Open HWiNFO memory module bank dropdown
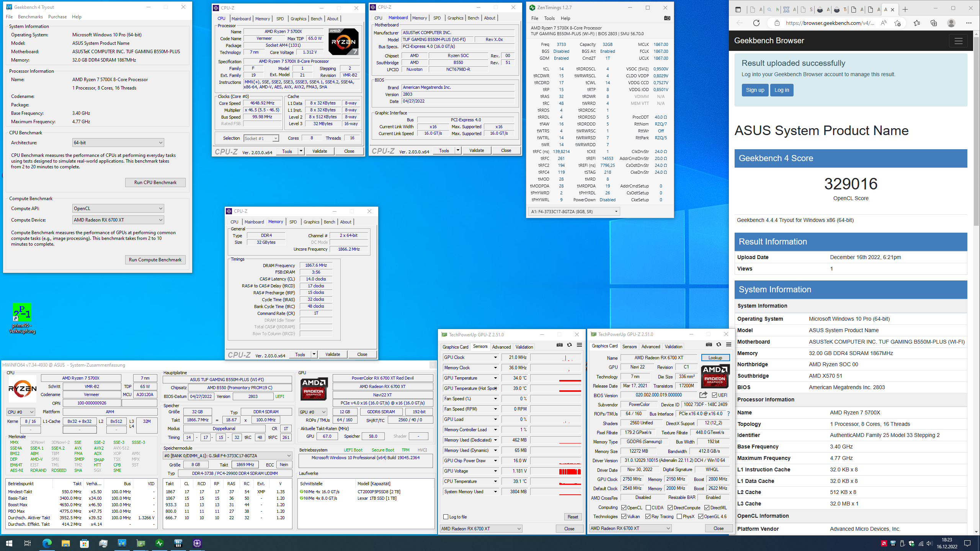Screen dimensions: 980x551 [x=227, y=455]
